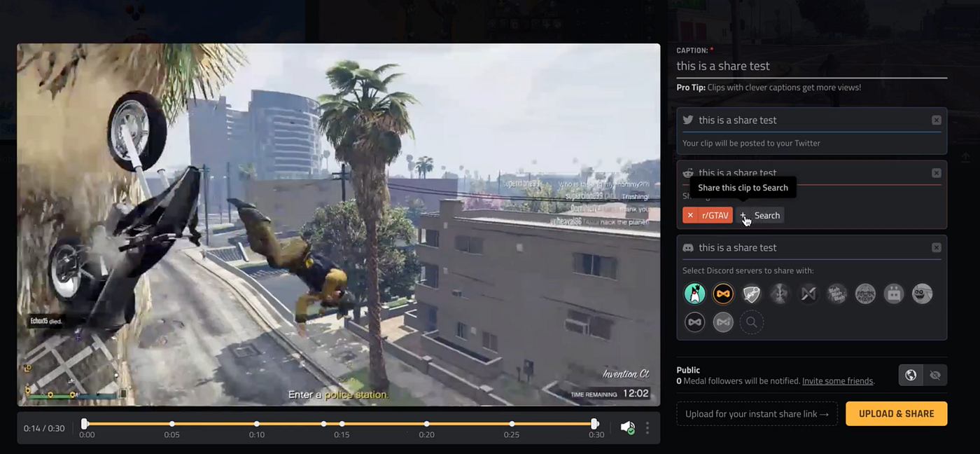Open 'Invite some friends' link
This screenshot has height=454, width=980.
pos(838,381)
